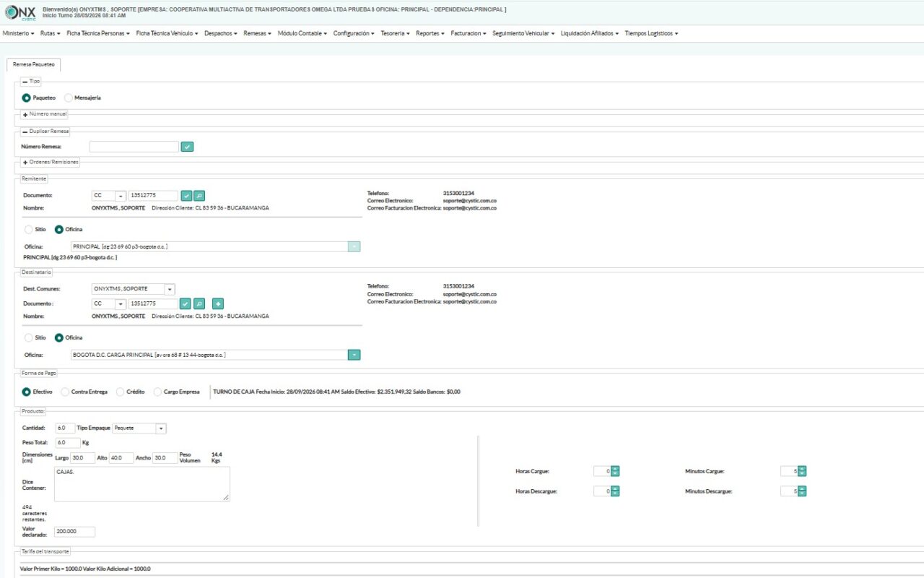Viewport: 924px width, 578px height.
Task: Open the Tesorería menu
Action: (395, 33)
